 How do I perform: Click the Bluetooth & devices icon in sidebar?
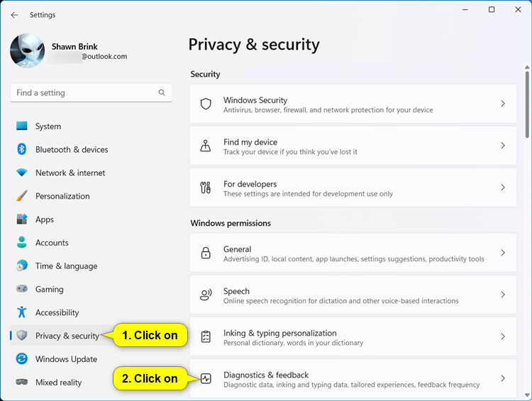22,150
